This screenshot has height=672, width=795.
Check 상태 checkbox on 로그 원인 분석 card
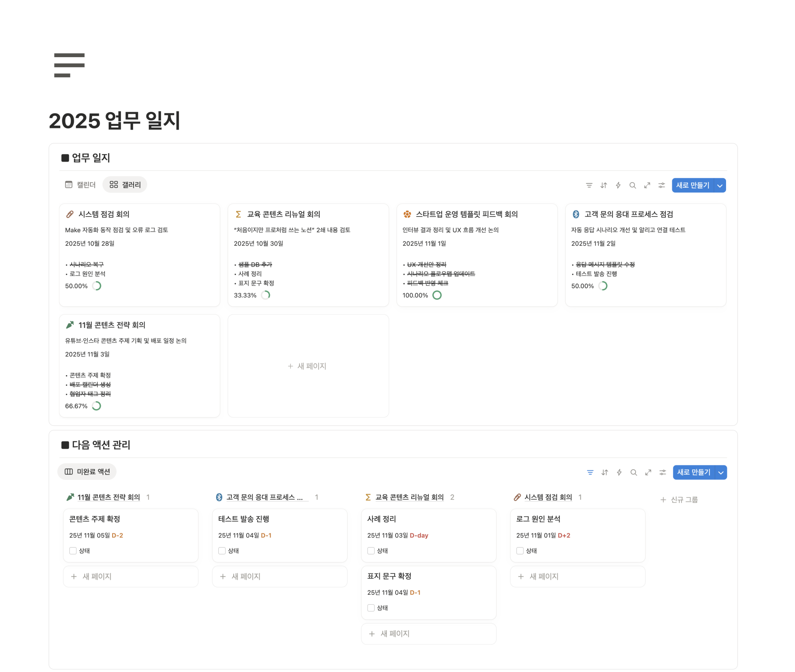(x=520, y=551)
